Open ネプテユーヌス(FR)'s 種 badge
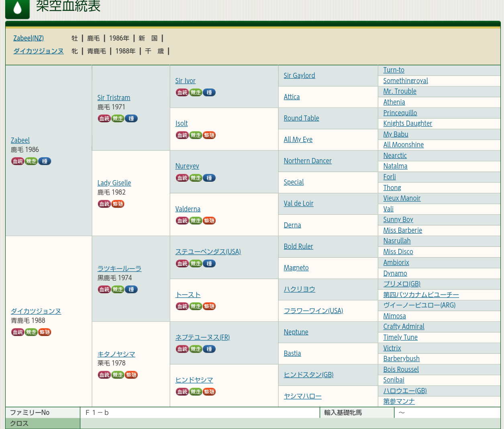The height and width of the screenshot is (429, 504). tap(209, 349)
